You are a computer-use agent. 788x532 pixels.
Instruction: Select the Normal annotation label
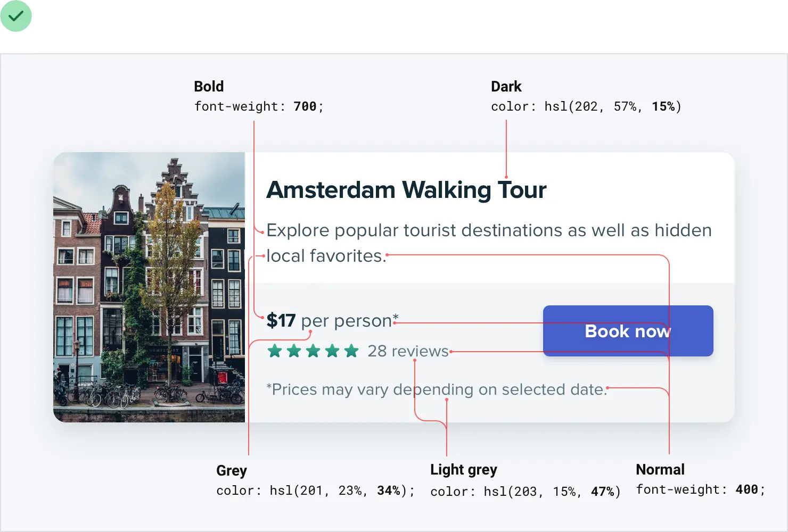[660, 470]
